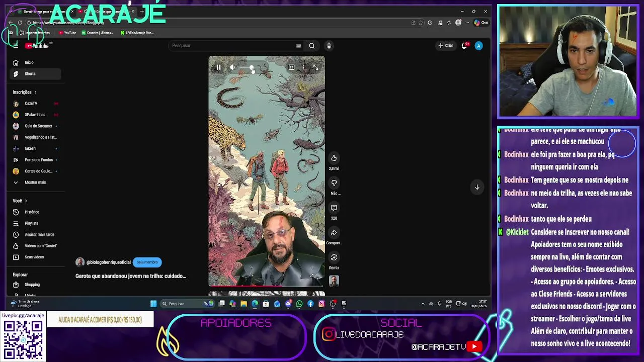Viewport: 644px width, 362px height.
Task: Open the Windows Start menu
Action: tap(153, 304)
